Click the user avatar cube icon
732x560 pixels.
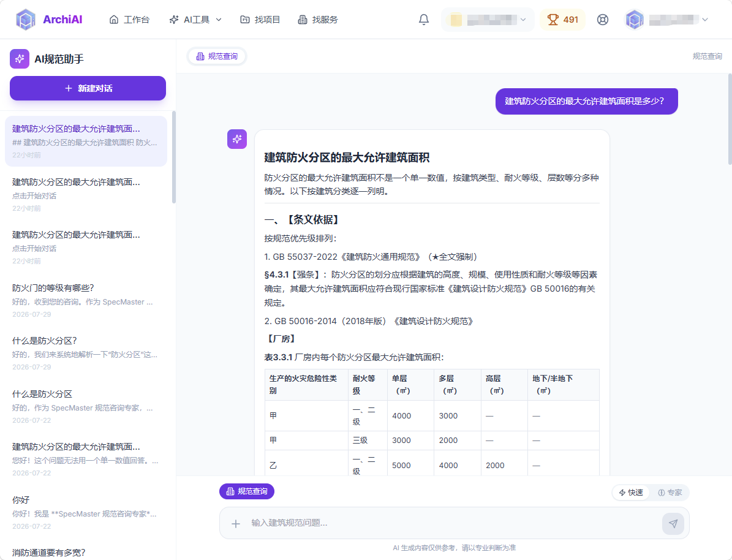[x=635, y=20]
